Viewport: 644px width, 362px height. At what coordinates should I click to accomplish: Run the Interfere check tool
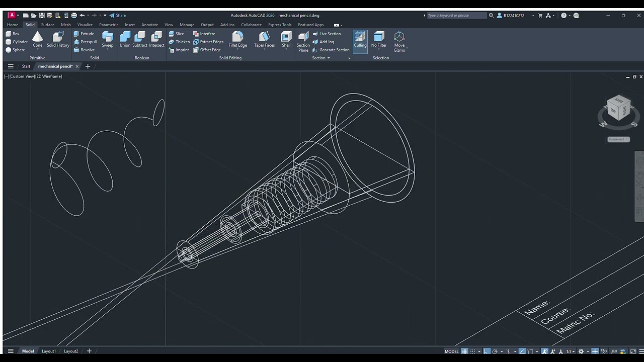click(x=204, y=34)
